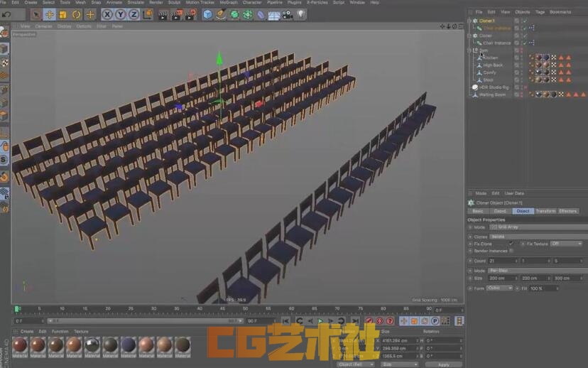Open the MoGraph menu
Image resolution: width=588 pixels, height=368 pixels.
click(229, 2)
